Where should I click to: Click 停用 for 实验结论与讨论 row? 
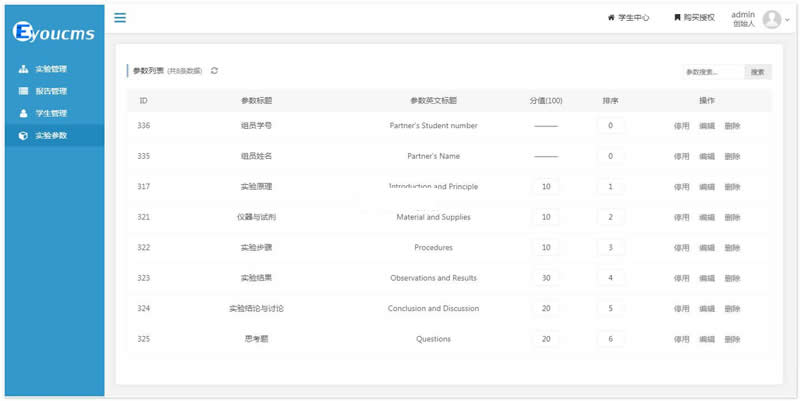click(681, 309)
